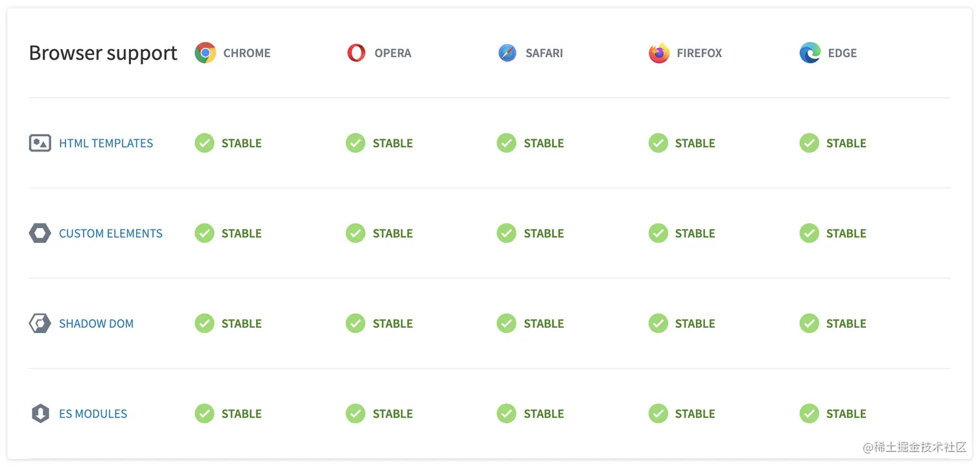
Task: Click the Safari compass logo icon
Action: point(507,53)
